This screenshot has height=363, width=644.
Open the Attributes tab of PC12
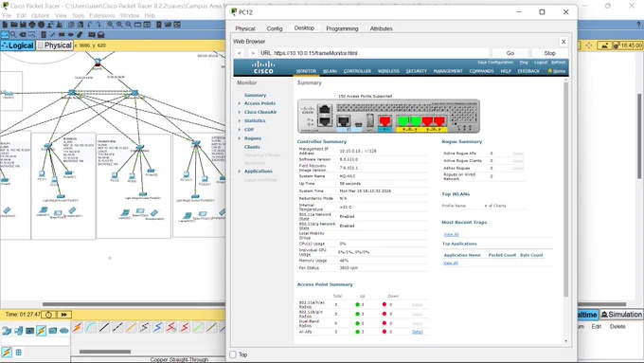click(381, 28)
